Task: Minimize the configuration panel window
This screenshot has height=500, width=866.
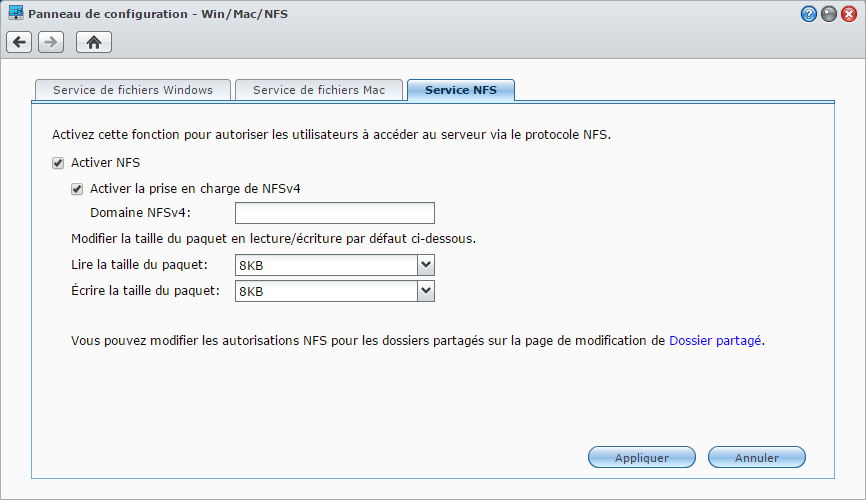Action: (x=829, y=14)
